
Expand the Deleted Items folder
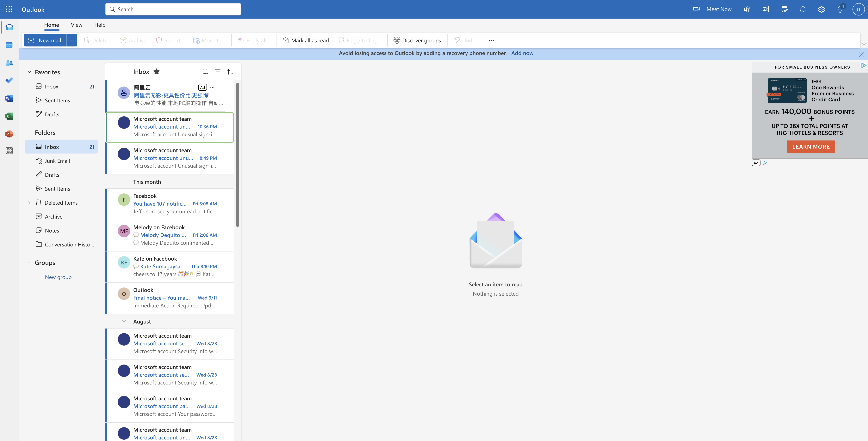pos(29,203)
